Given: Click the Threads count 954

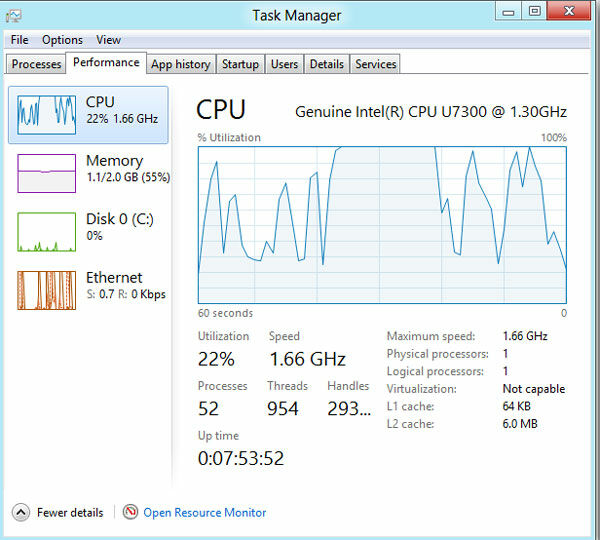Looking at the screenshot, I should click(x=282, y=409).
